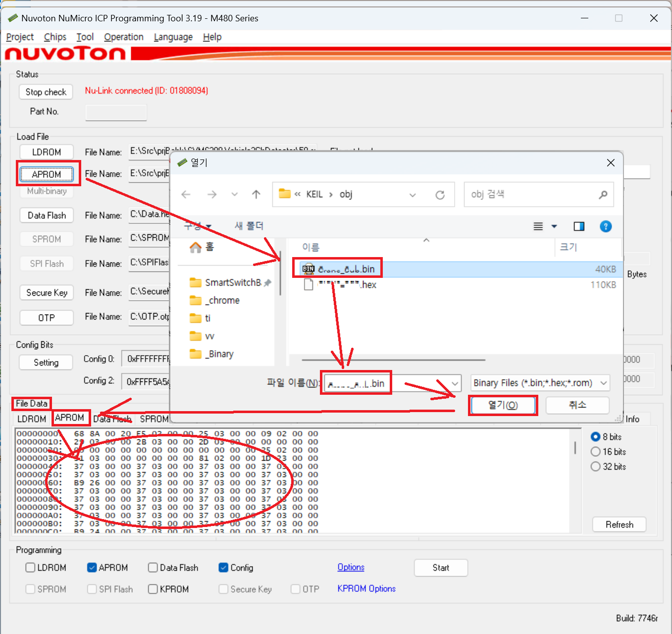Click the 취소 cancel button

point(577,405)
